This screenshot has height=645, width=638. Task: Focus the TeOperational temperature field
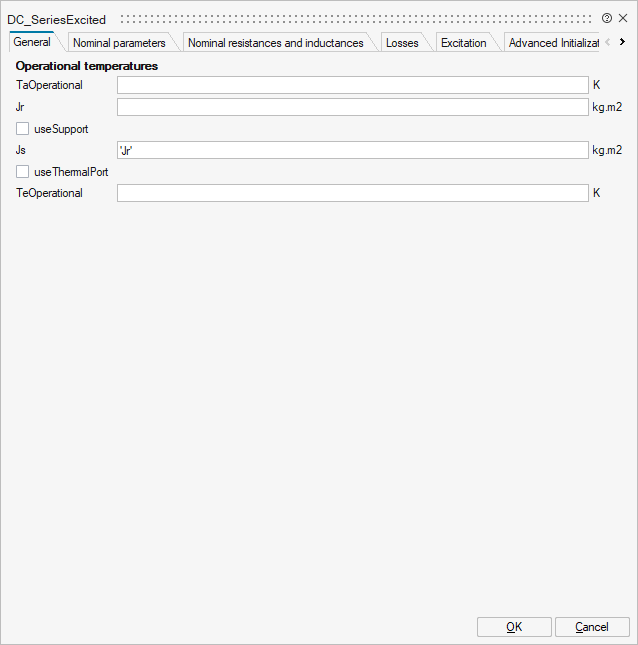[x=352, y=193]
